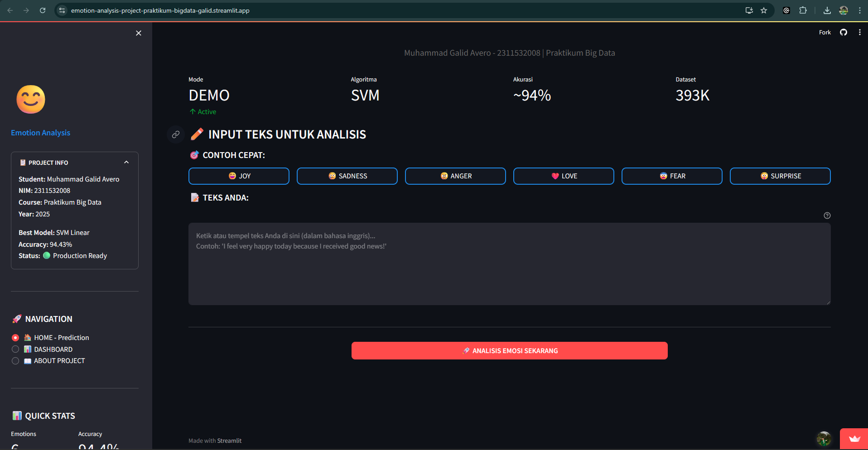The width and height of the screenshot is (868, 450).
Task: Click the Student: Muhammad Galid Avero line
Action: 69,179
